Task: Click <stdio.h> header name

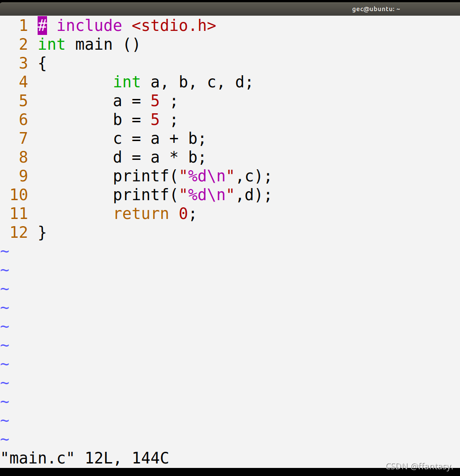Action: click(174, 26)
